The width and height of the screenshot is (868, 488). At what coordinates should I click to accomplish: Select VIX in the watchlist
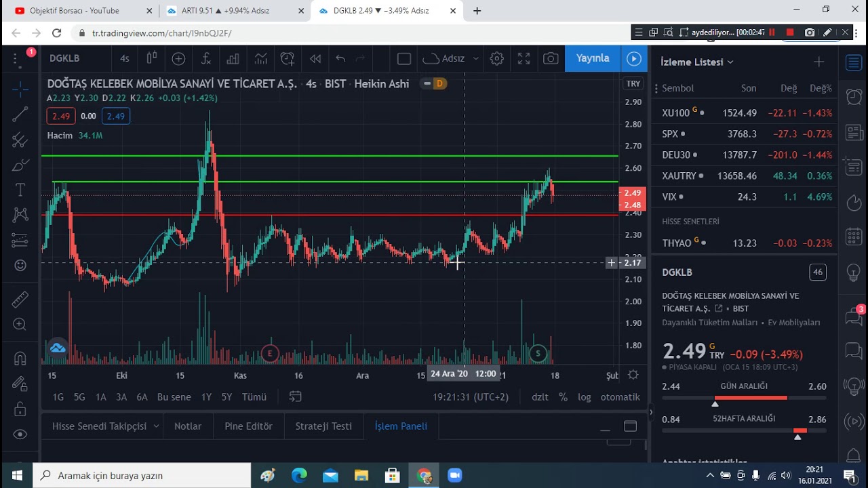pos(744,197)
